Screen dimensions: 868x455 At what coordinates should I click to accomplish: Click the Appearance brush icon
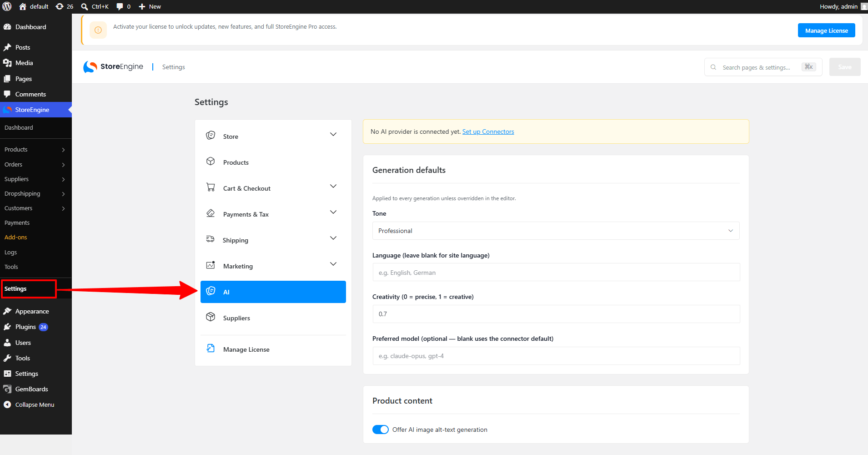click(x=7, y=311)
